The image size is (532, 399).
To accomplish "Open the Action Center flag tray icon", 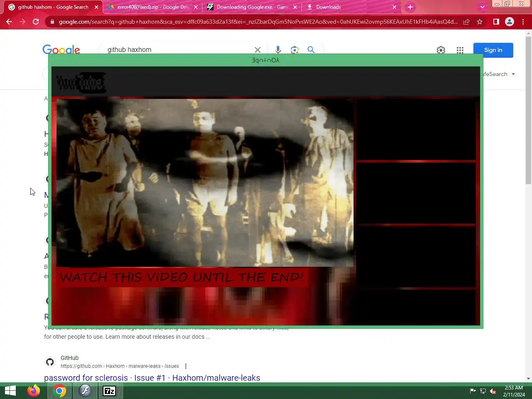I will coord(473,391).
